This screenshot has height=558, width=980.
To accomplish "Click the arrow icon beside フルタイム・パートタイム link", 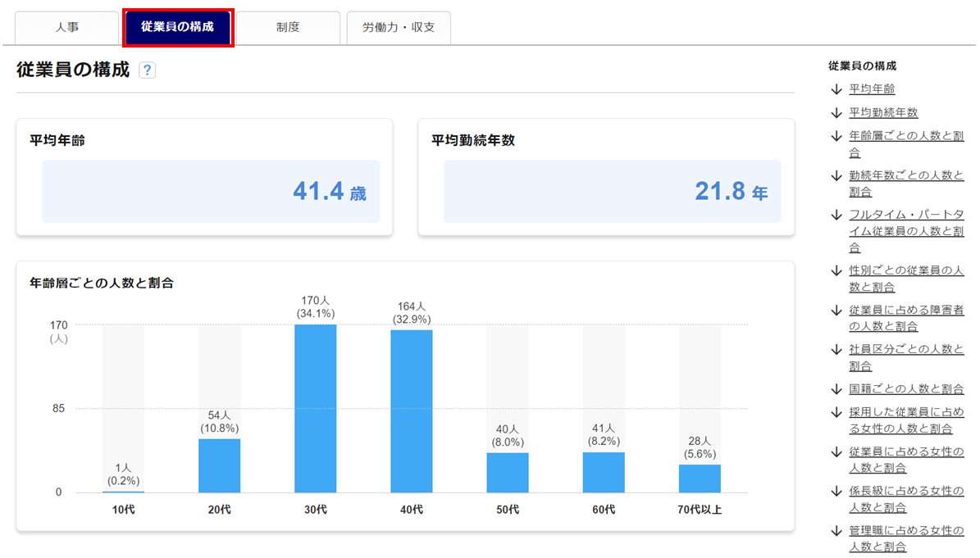I will pos(836,215).
